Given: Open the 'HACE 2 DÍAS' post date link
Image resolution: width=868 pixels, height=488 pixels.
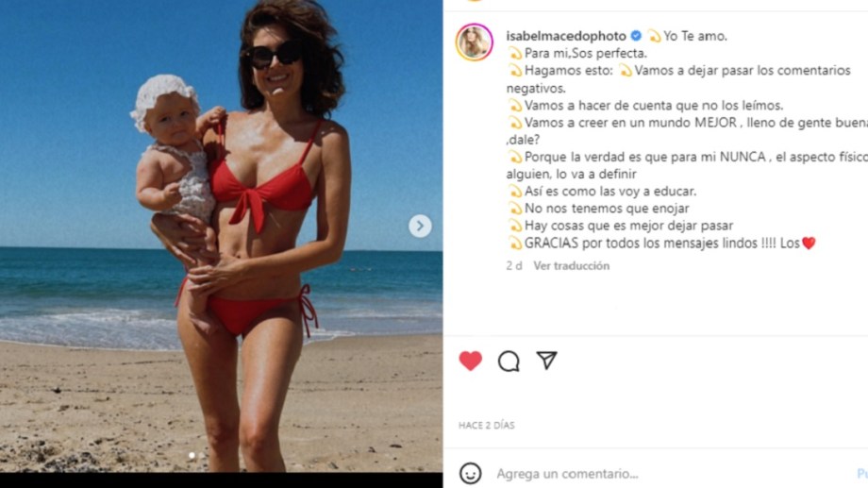Looking at the screenshot, I should 487,426.
